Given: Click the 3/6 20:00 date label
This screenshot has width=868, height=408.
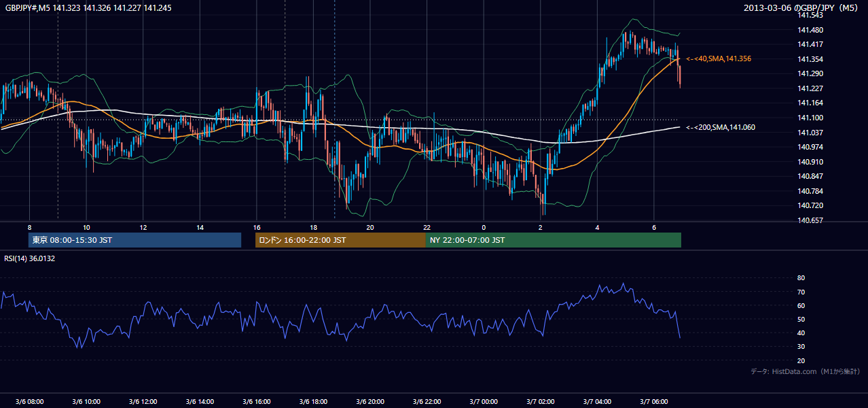Looking at the screenshot, I should pos(370,402).
